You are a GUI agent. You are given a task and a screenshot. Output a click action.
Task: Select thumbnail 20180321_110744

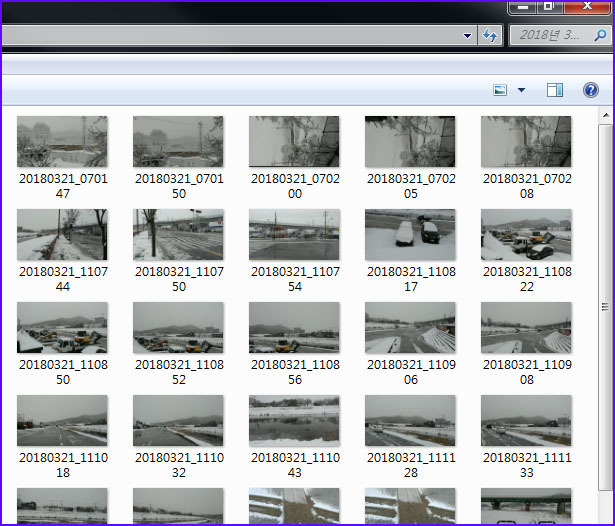62,235
